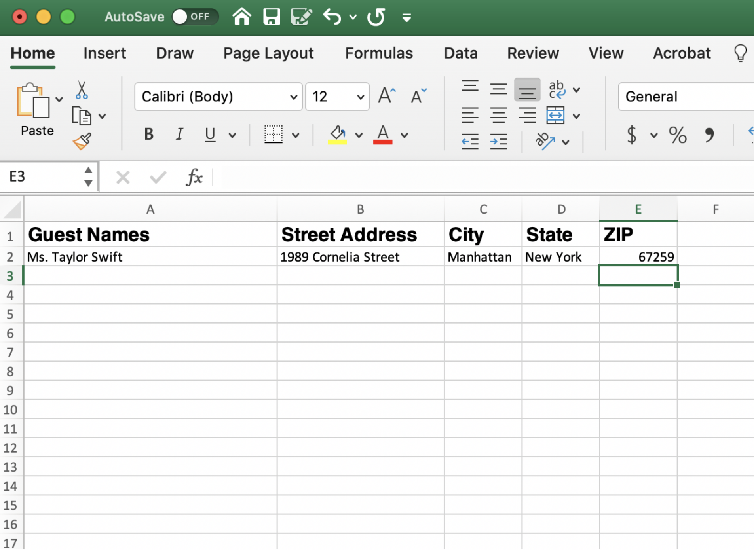The width and height of the screenshot is (756, 550).
Task: Open the Formulas tab
Action: (379, 53)
